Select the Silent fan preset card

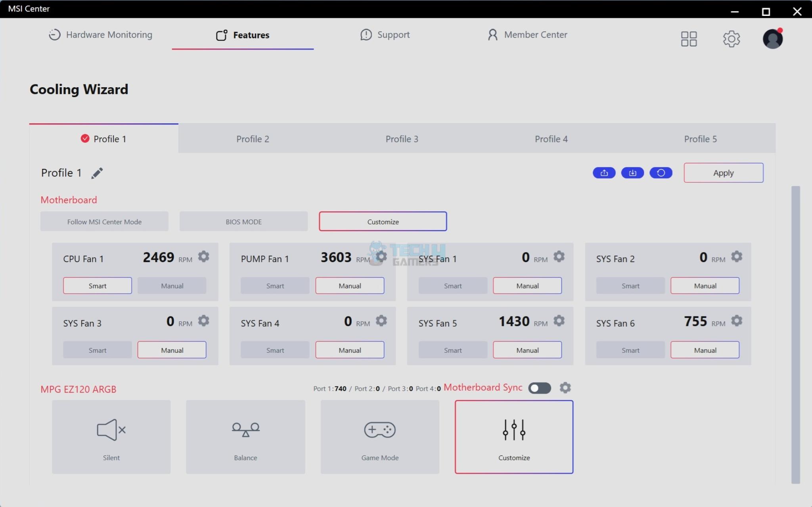[x=111, y=437]
